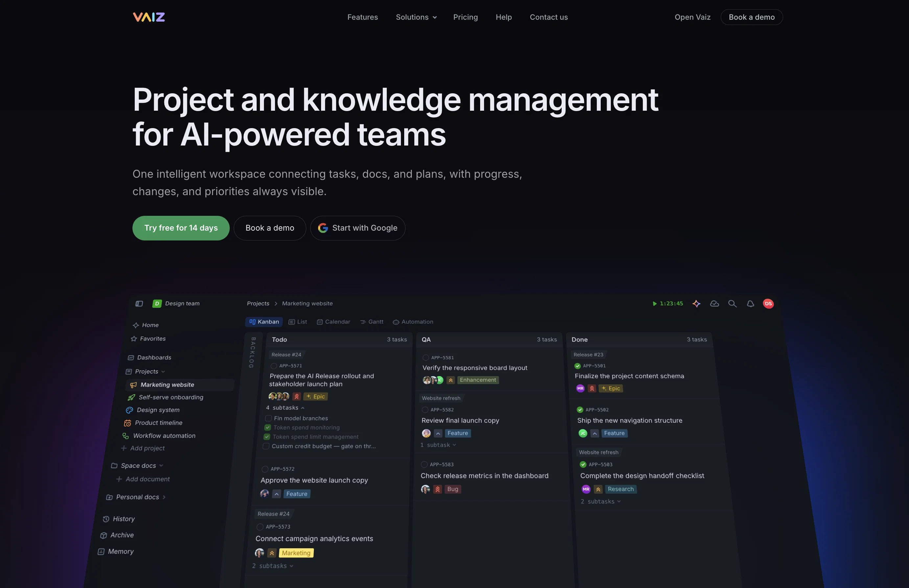Click the Vaiz logo

[x=149, y=17]
